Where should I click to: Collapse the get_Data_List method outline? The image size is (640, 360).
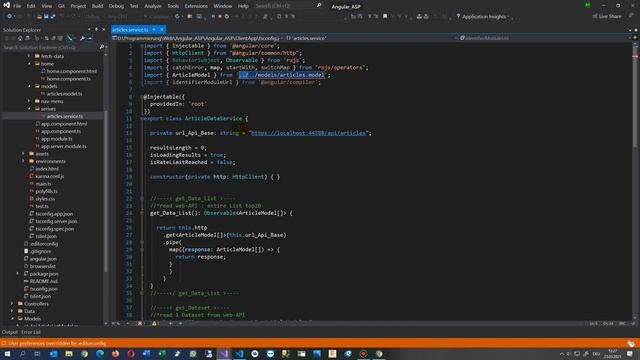(x=142, y=213)
